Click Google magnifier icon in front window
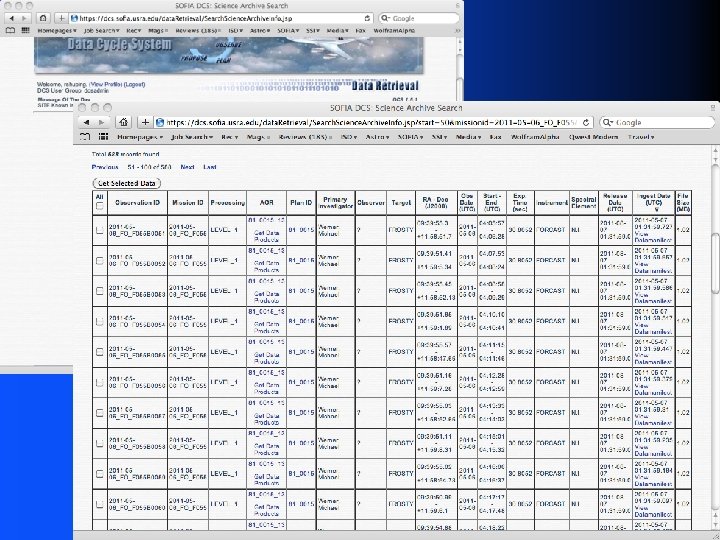The width and height of the screenshot is (720, 540). coord(607,123)
